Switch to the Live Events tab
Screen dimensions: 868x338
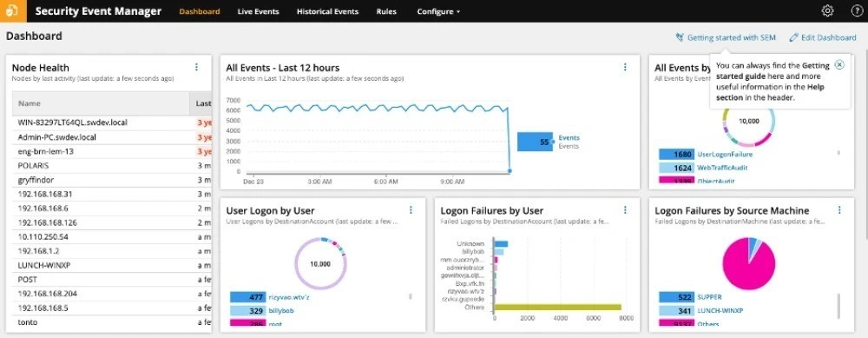(x=258, y=11)
